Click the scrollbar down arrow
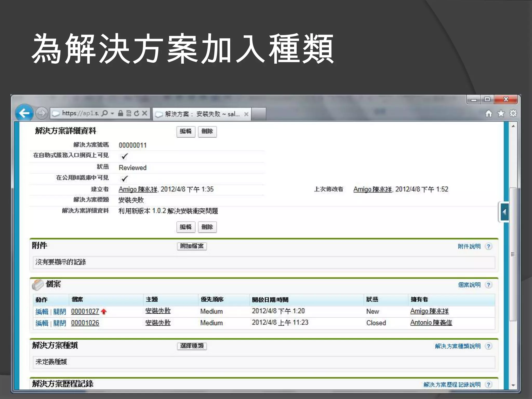The image size is (532, 399). pyautogui.click(x=513, y=385)
